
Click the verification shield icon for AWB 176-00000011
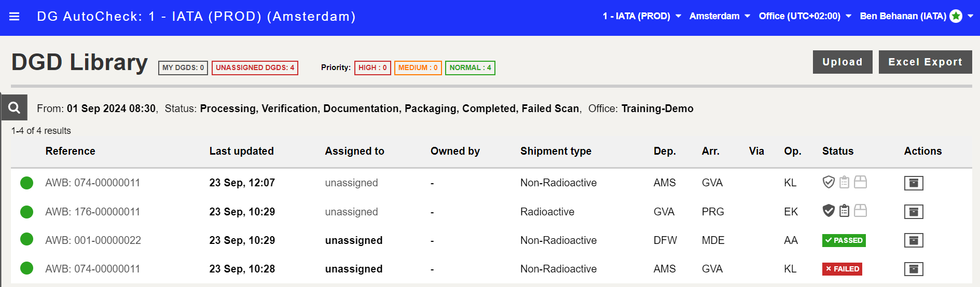click(x=829, y=211)
